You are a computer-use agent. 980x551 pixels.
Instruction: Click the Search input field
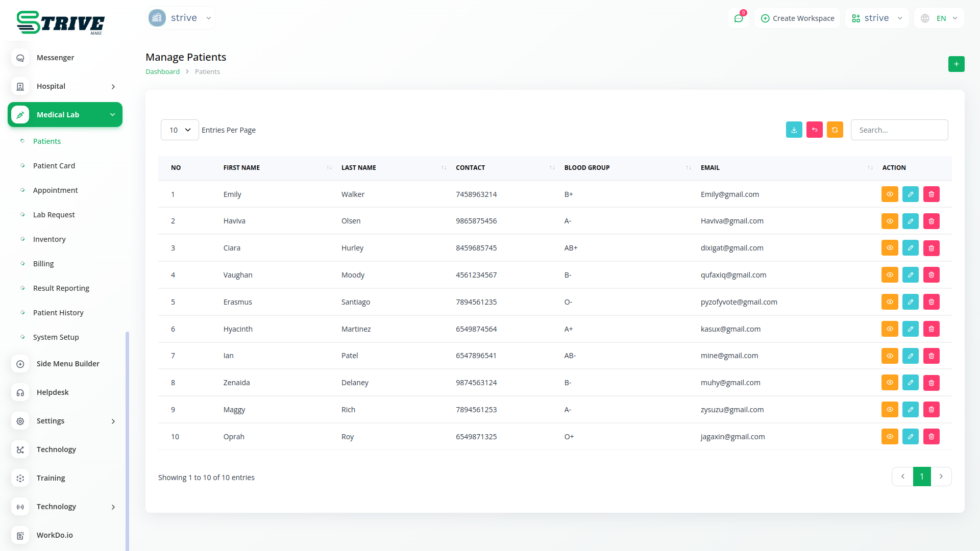tap(899, 130)
